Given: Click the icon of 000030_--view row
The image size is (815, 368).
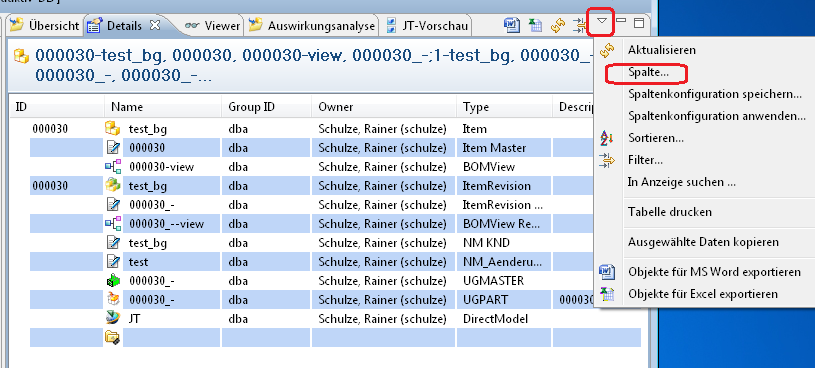Looking at the screenshot, I should pyautogui.click(x=113, y=224).
